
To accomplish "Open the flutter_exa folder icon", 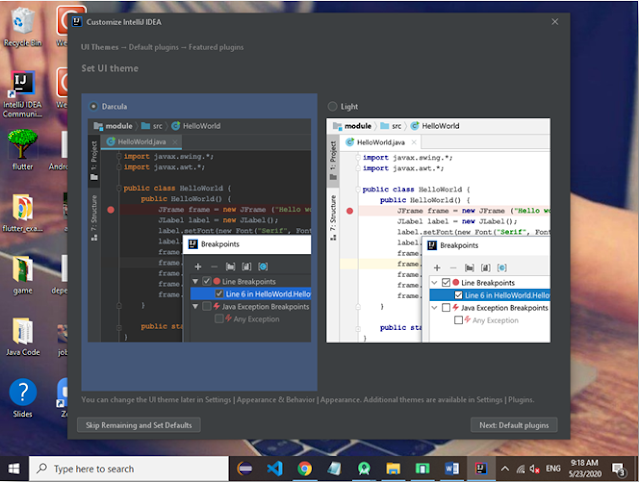I will coord(22,213).
